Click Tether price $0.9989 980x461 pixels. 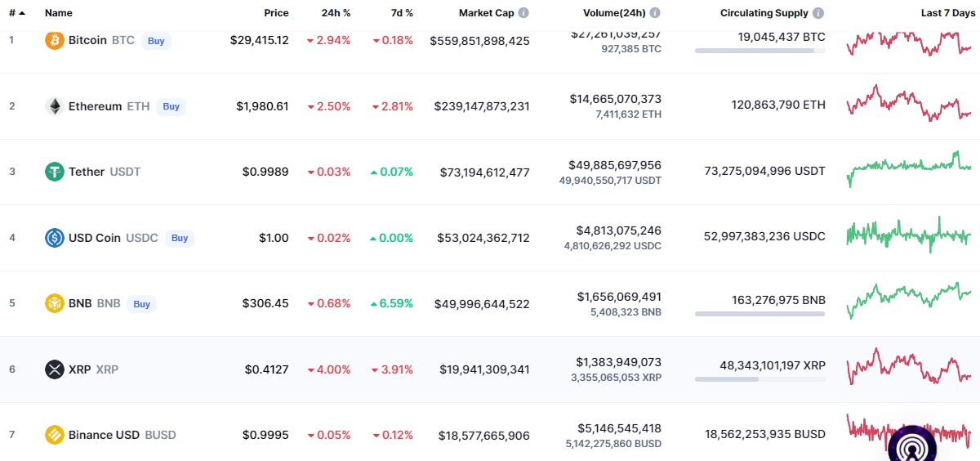265,172
